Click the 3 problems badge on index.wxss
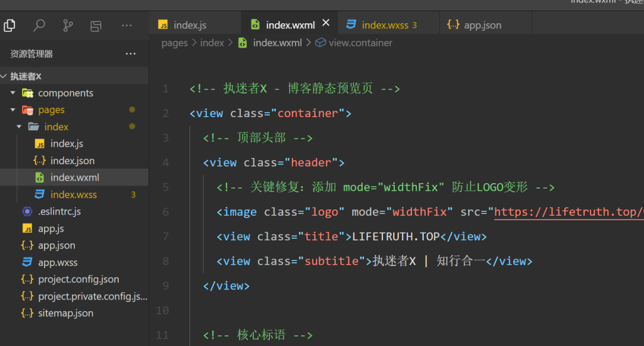 click(133, 194)
